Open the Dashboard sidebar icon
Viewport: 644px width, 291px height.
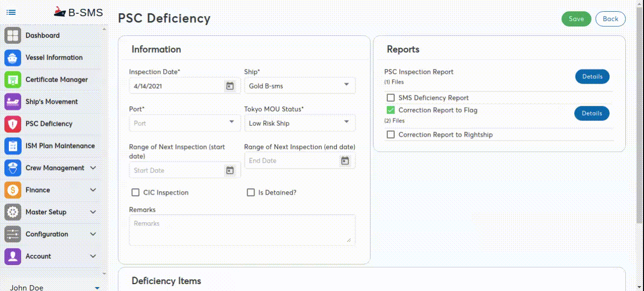pos(13,35)
